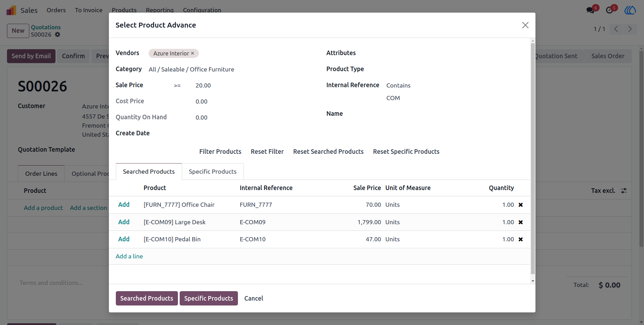Switch to the Specific Products tab
The height and width of the screenshot is (325, 644).
coord(212,172)
